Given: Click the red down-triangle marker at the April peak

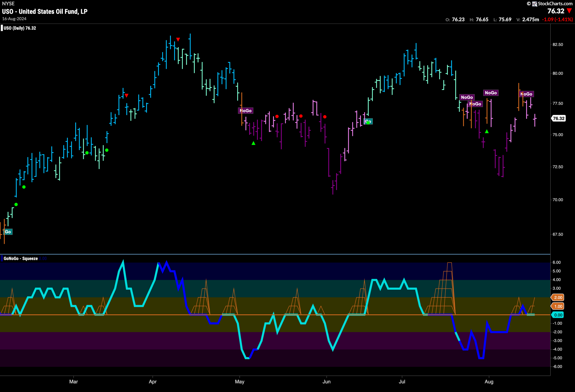Looking at the screenshot, I should tap(178, 39).
